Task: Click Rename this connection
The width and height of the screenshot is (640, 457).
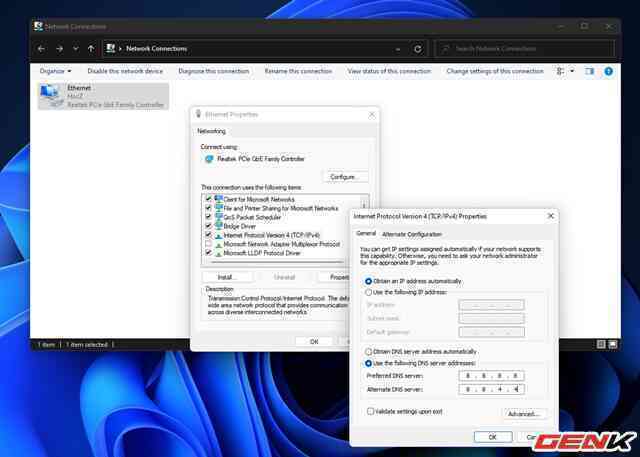Action: pos(298,71)
